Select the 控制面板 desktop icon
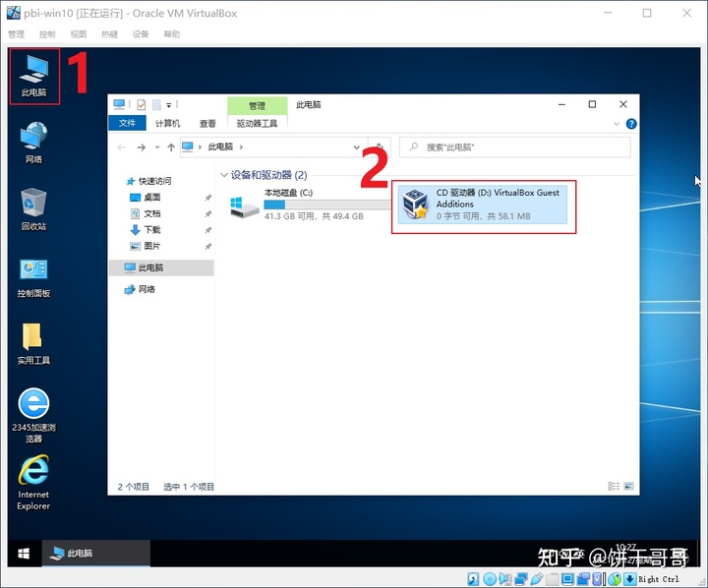The height and width of the screenshot is (588, 708). (33, 278)
